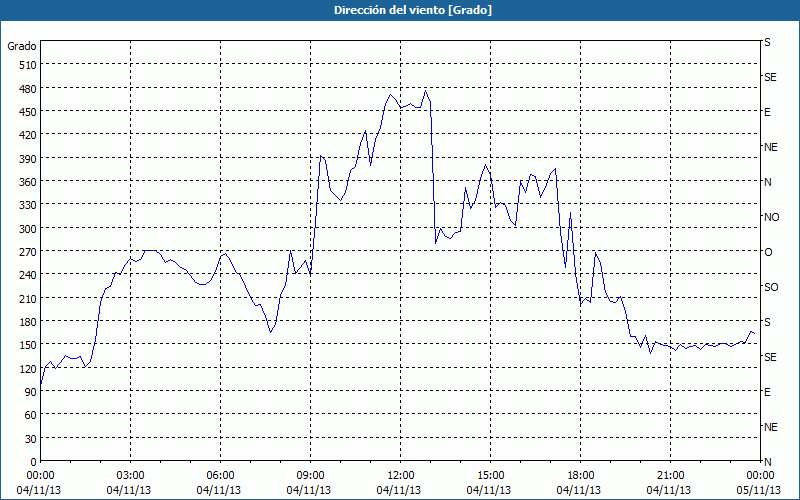This screenshot has height=500, width=800.
Task: Select the 360 degree axis label
Action: tap(28, 182)
